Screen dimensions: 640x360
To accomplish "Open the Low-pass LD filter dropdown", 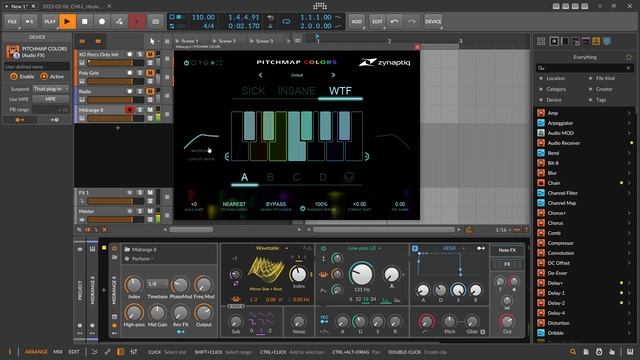I will [364, 248].
